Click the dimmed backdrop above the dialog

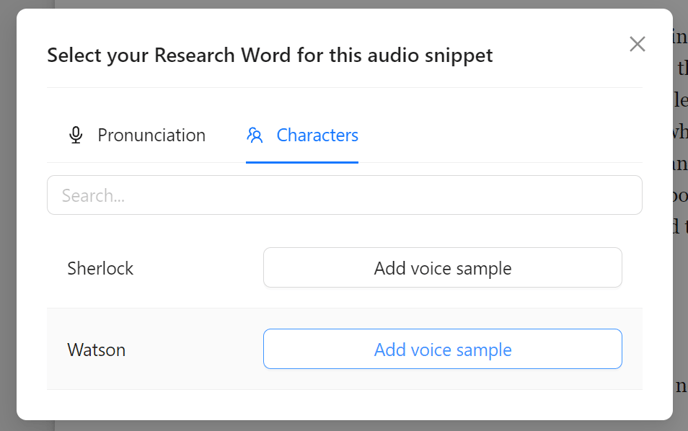pos(344,4)
